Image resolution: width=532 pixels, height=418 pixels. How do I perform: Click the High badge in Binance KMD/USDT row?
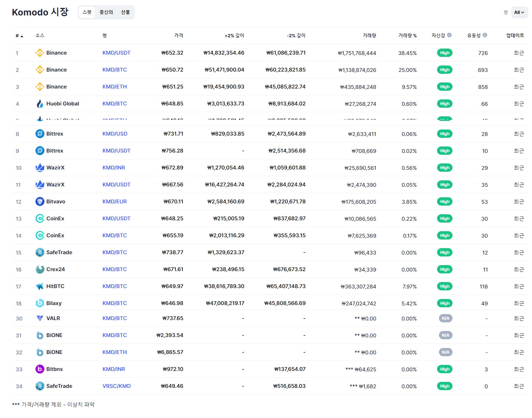tap(445, 53)
